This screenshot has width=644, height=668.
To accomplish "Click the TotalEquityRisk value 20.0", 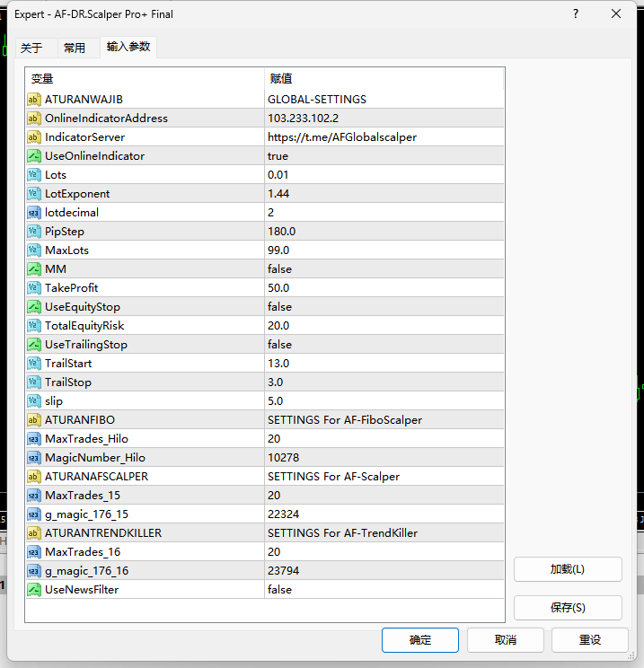I will pos(278,326).
